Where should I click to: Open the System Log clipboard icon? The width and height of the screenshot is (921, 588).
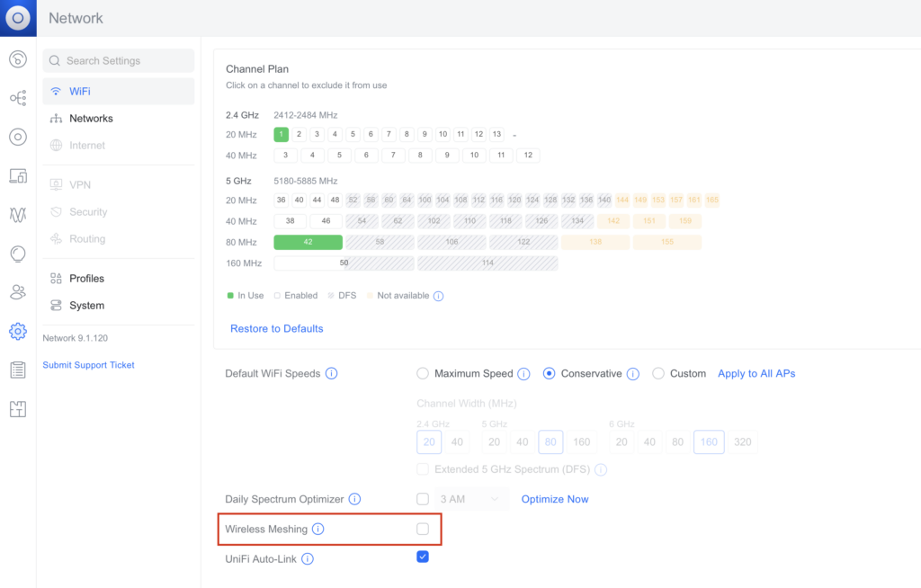click(x=18, y=370)
